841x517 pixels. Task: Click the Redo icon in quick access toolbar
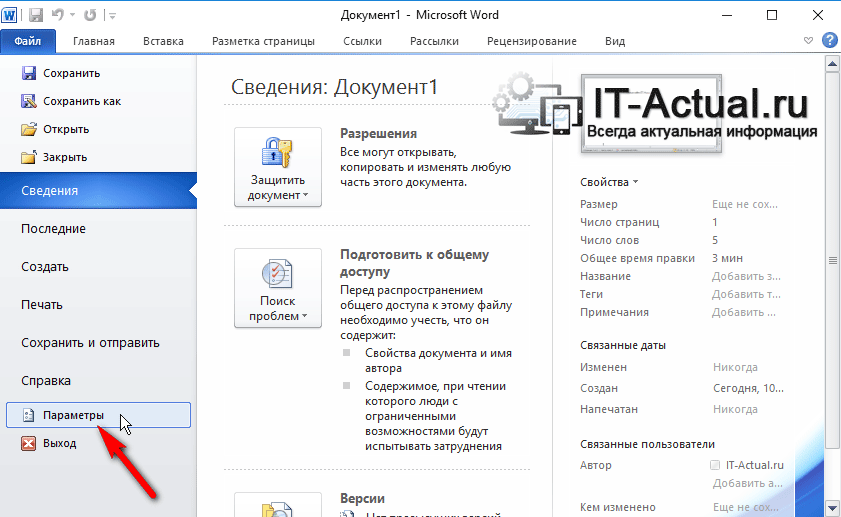click(x=90, y=15)
